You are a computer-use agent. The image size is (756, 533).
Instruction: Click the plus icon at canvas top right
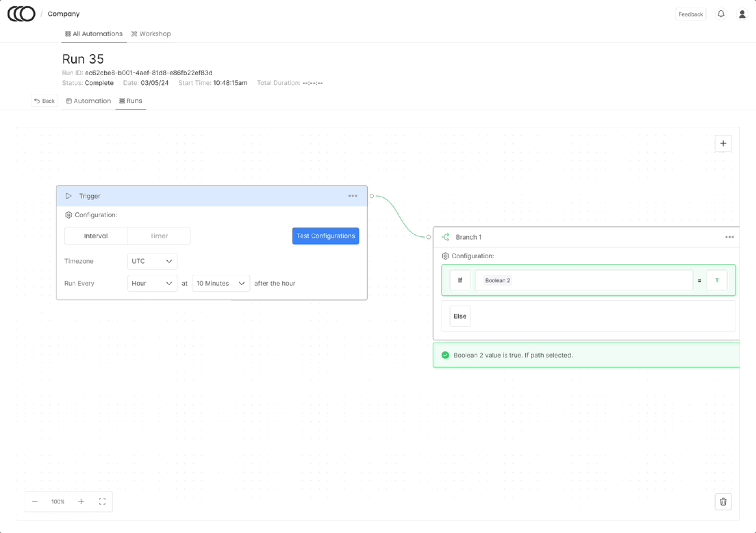point(723,144)
